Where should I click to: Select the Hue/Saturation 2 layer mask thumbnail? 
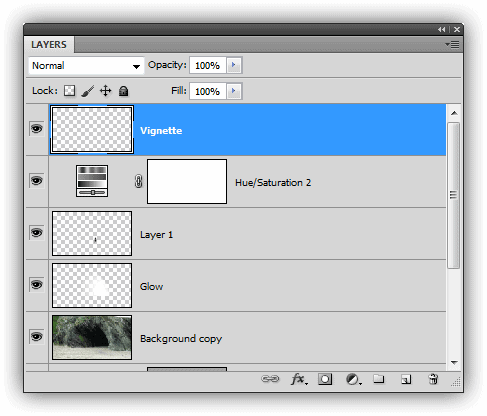(187, 181)
